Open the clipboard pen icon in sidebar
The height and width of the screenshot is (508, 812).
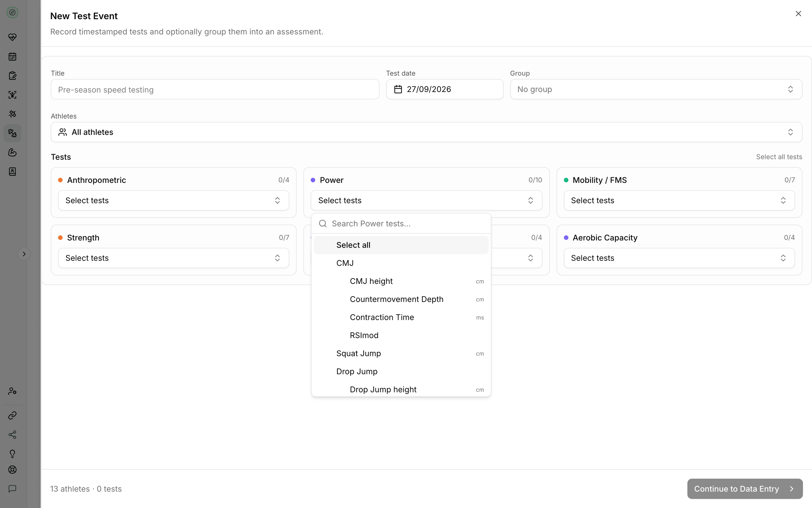tap(12, 76)
